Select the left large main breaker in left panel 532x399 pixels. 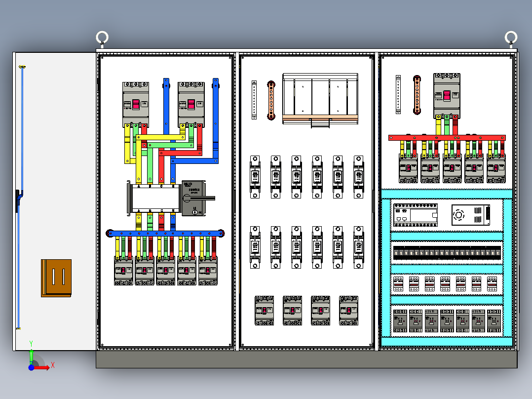click(136, 104)
